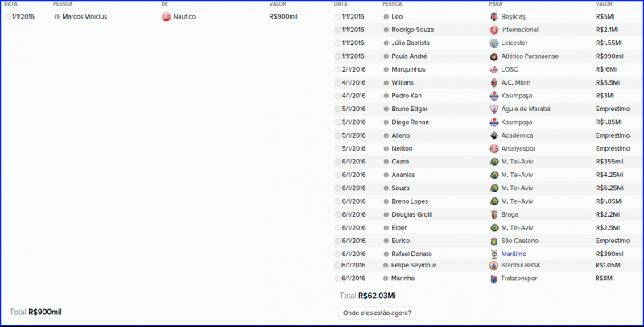Screen dimensions: 644x327
Task: Open info icon beside Marcos Vinícius
Action: pos(56,16)
